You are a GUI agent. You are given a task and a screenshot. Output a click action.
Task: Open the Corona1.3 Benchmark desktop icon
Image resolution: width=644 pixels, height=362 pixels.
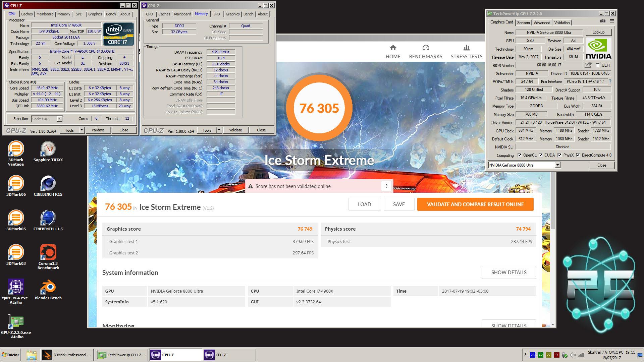point(48,257)
